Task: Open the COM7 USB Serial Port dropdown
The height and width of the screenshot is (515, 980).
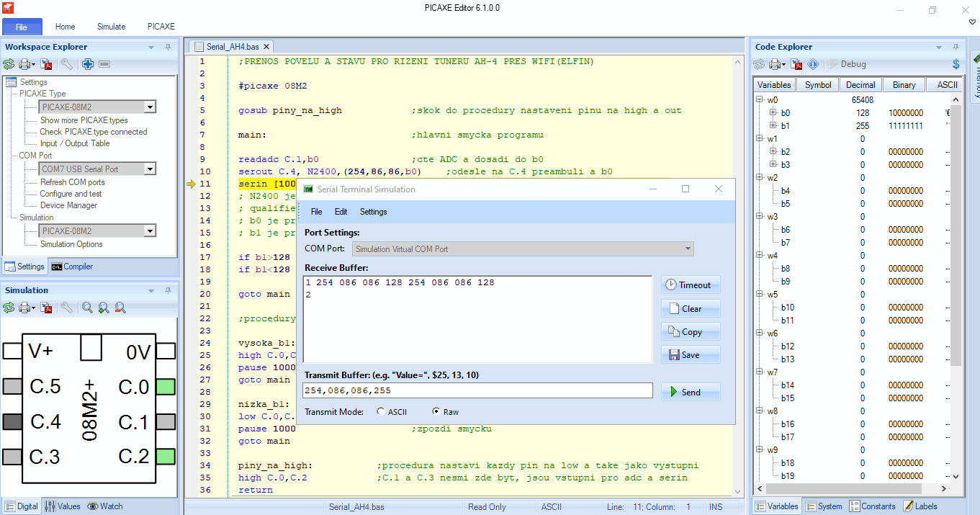Action: coord(150,169)
